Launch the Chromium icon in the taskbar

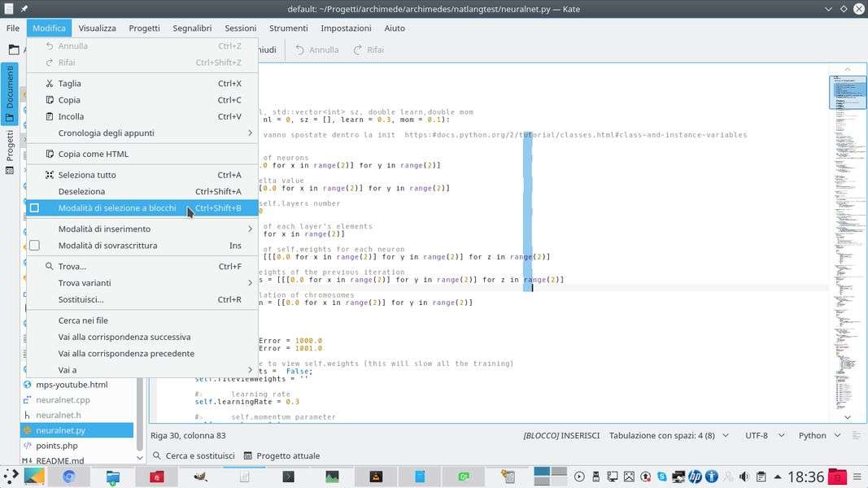[x=69, y=477]
